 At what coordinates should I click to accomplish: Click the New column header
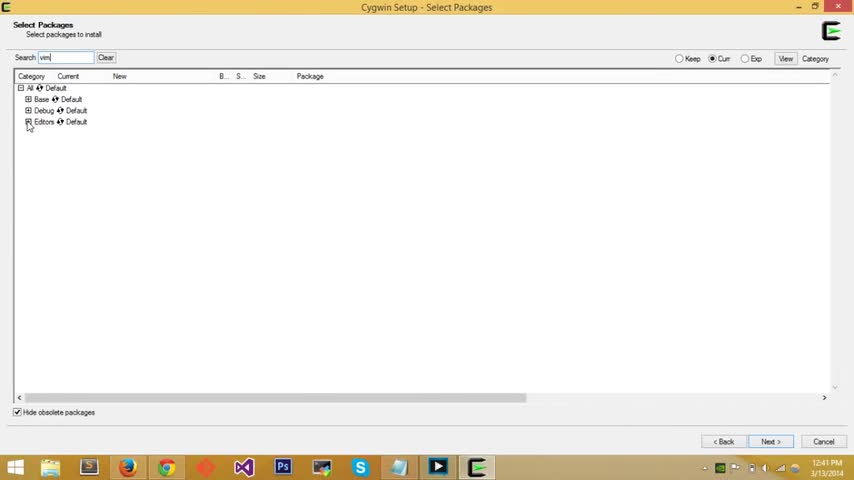click(120, 76)
